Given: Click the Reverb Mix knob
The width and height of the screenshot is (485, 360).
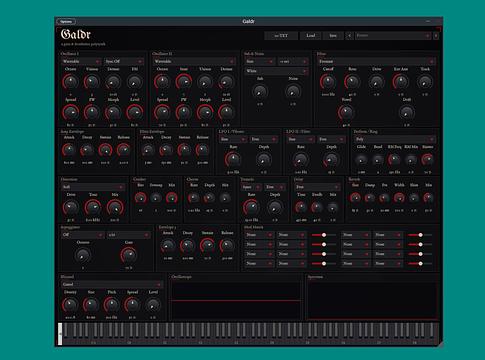Looking at the screenshot, I should (x=428, y=198).
